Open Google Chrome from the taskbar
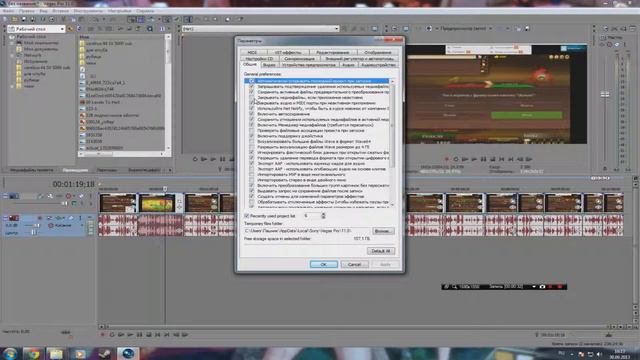 click(x=33, y=353)
